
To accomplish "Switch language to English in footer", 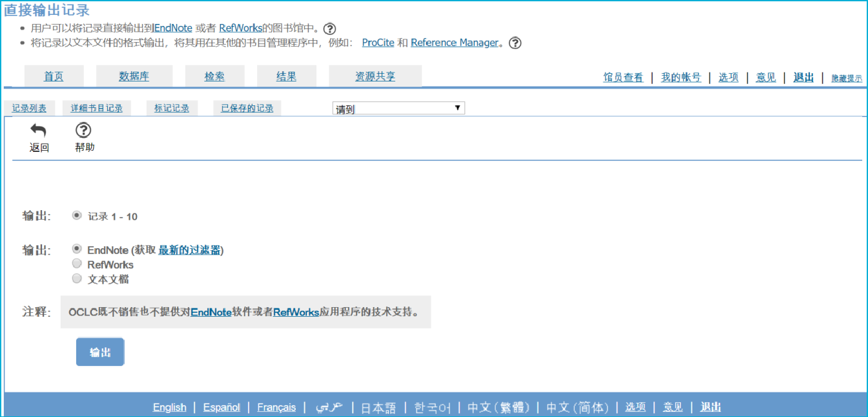I will coord(169,407).
